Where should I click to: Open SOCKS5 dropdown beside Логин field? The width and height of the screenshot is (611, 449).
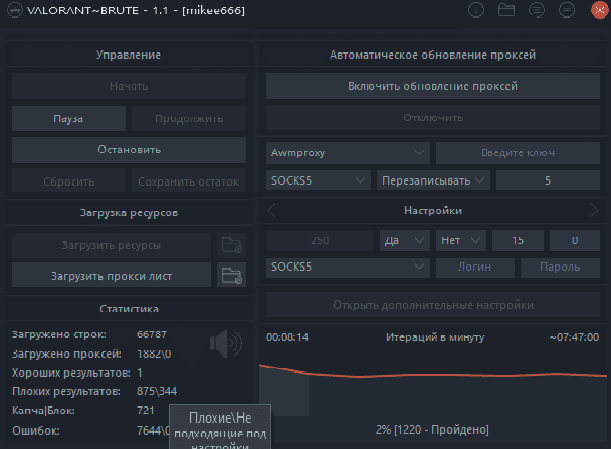[x=348, y=267]
